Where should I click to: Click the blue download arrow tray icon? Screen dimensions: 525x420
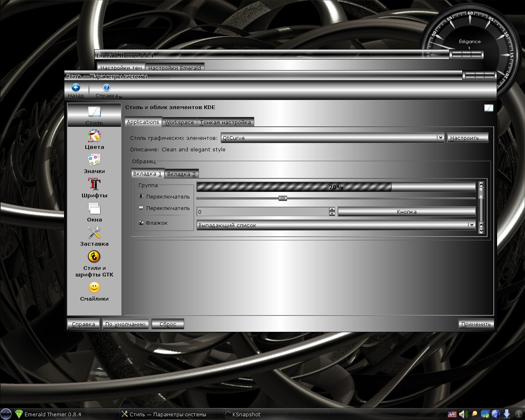(507, 414)
